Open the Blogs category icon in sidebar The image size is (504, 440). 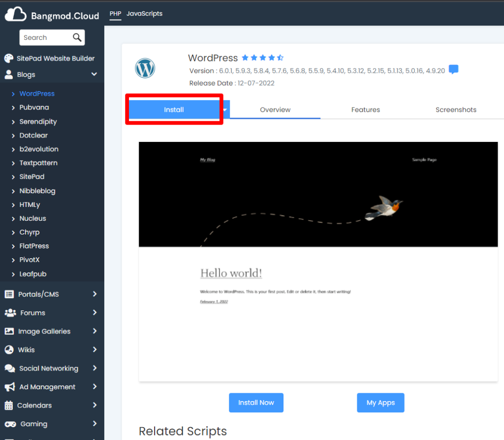point(10,75)
